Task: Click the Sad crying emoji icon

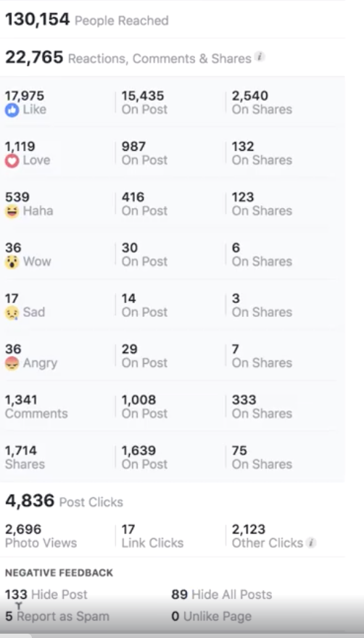Action: pyautogui.click(x=12, y=312)
